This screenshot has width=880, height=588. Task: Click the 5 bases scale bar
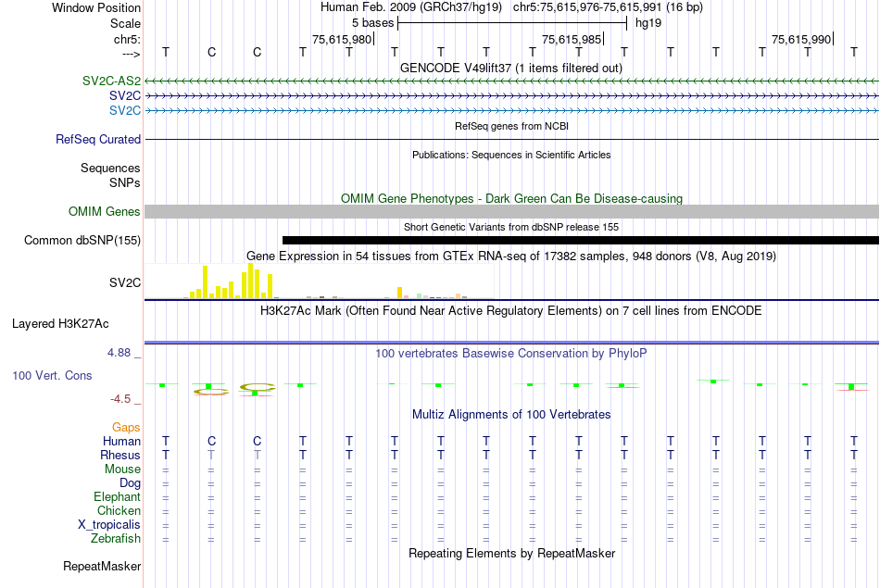(512, 23)
